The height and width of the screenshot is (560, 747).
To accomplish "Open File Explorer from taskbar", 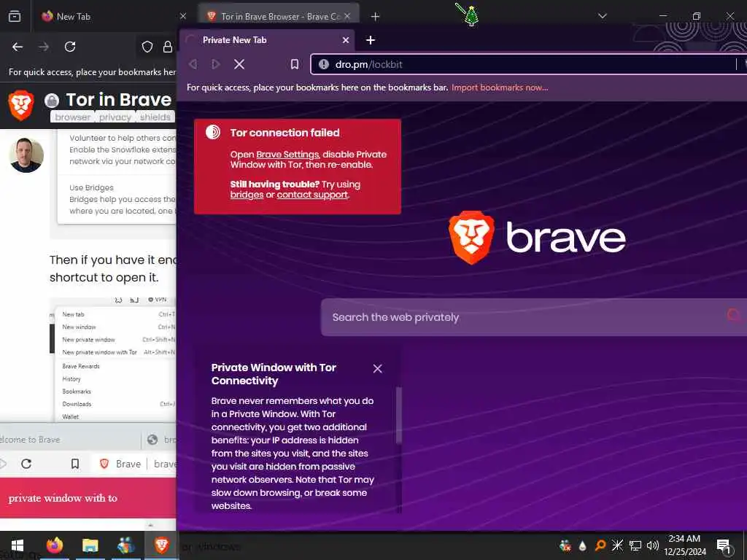I will point(90,545).
